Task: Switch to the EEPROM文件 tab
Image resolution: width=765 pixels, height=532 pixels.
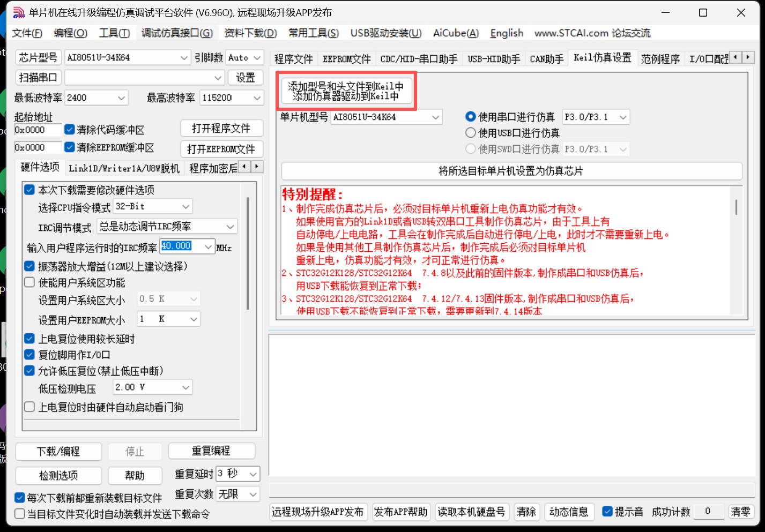Action: click(x=346, y=59)
